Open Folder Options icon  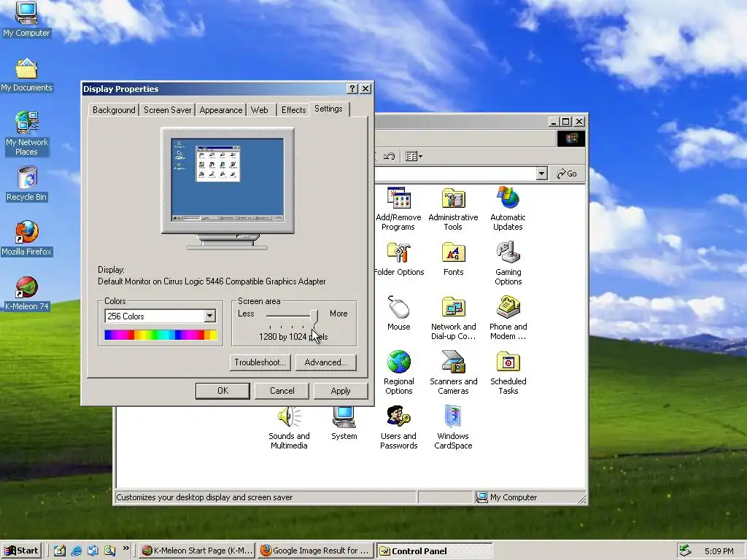(x=399, y=260)
